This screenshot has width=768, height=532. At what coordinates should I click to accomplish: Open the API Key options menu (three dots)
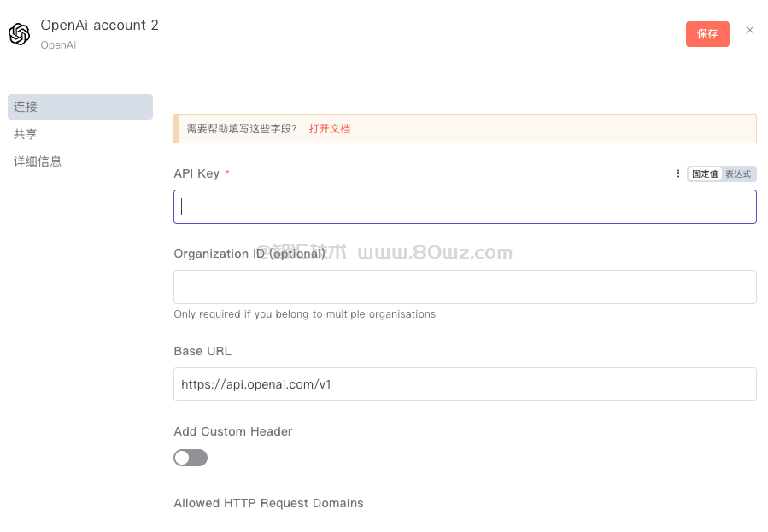coord(678,173)
